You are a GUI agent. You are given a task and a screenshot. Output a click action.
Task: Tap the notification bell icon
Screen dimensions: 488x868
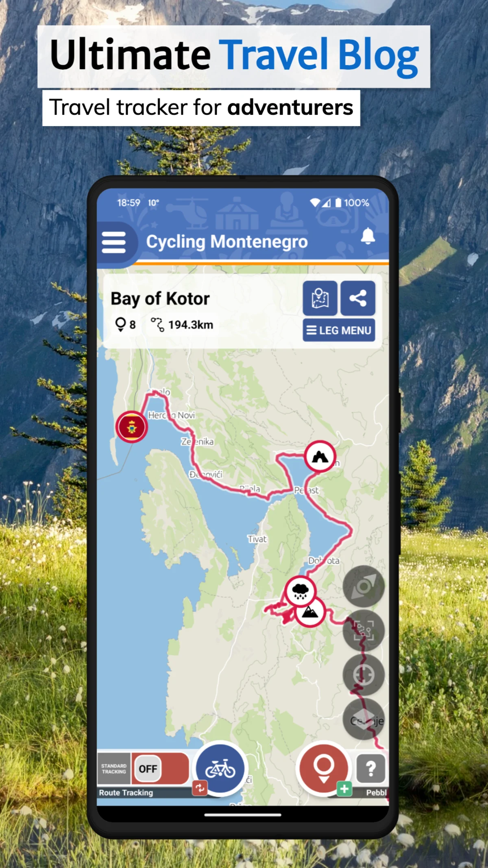click(368, 236)
